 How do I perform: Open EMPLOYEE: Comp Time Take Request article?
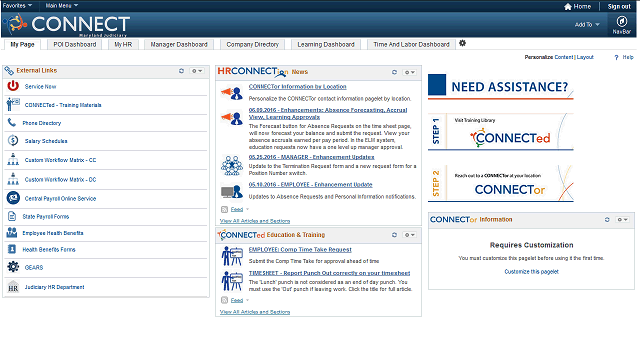300,249
